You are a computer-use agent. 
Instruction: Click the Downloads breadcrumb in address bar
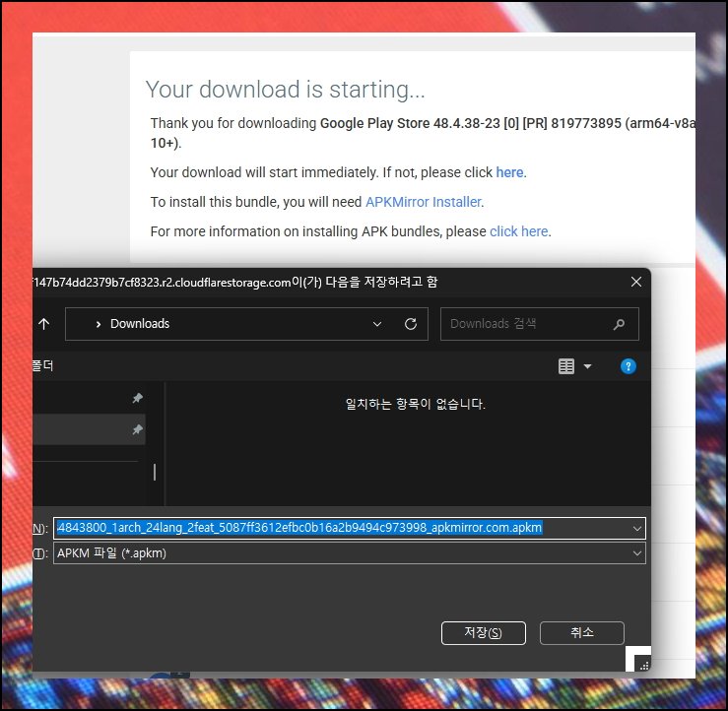click(x=140, y=323)
